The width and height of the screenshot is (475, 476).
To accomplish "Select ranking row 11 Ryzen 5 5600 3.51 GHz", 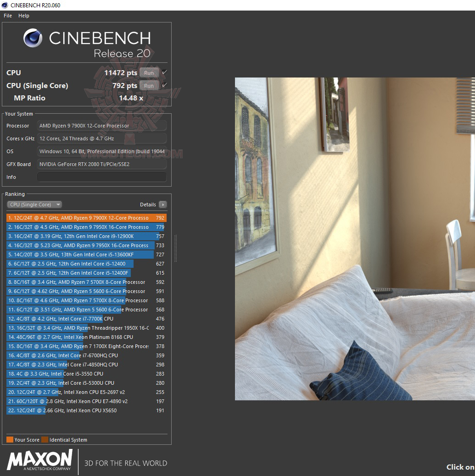I will pyautogui.click(x=86, y=310).
